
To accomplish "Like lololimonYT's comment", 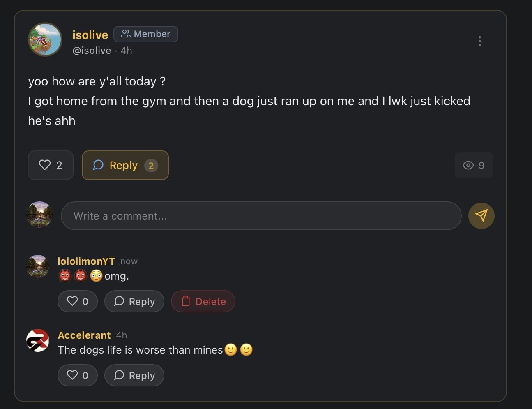I will point(78,301).
